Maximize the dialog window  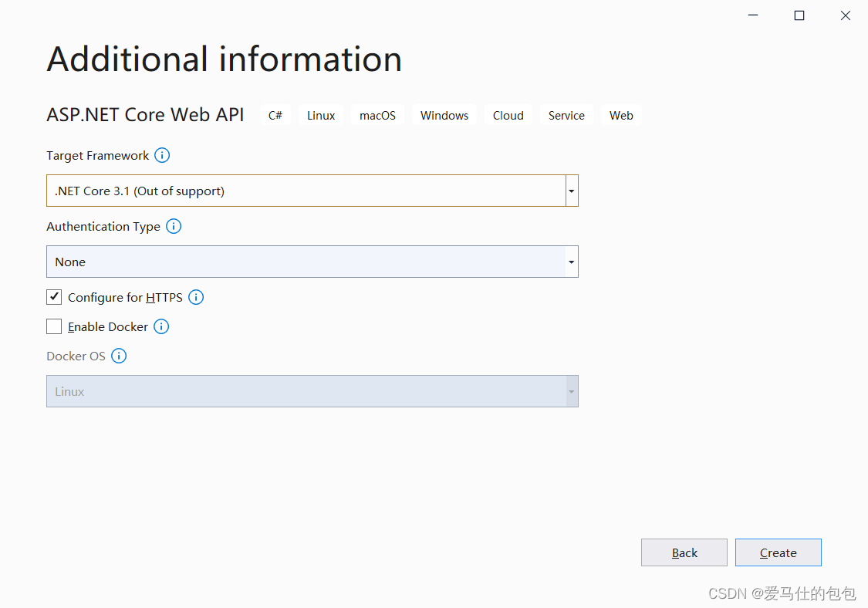(x=799, y=15)
